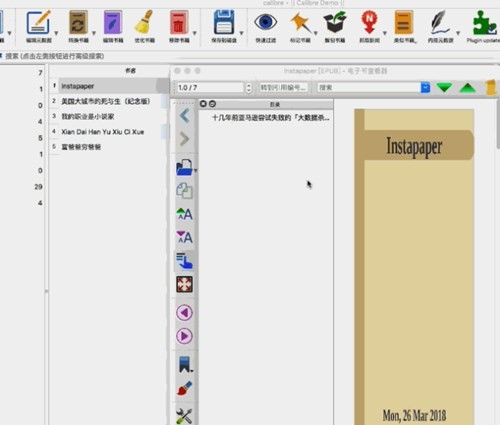Close the table of contents (目录) panel

203,104
